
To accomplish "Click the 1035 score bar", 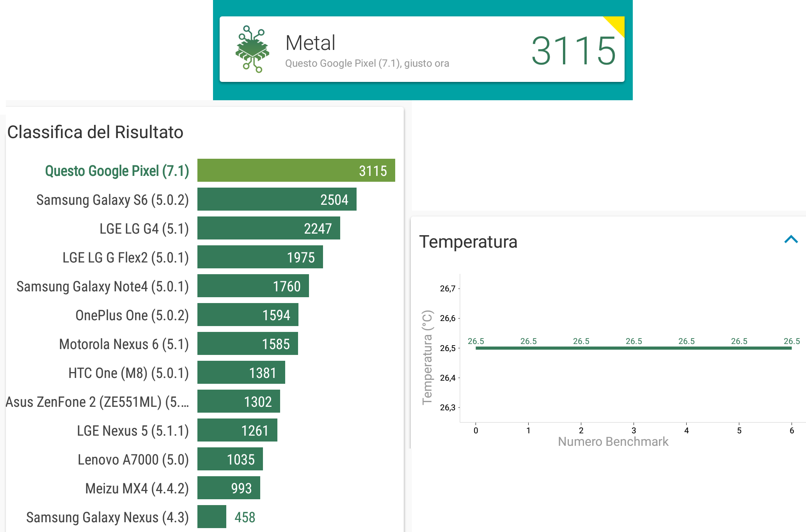I will click(x=230, y=459).
